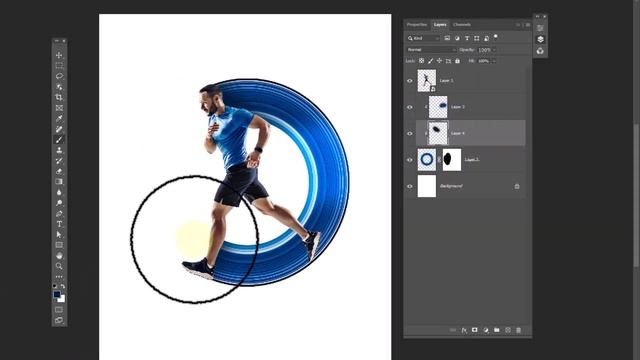
Task: Toggle lock all for the layer
Action: 458,61
